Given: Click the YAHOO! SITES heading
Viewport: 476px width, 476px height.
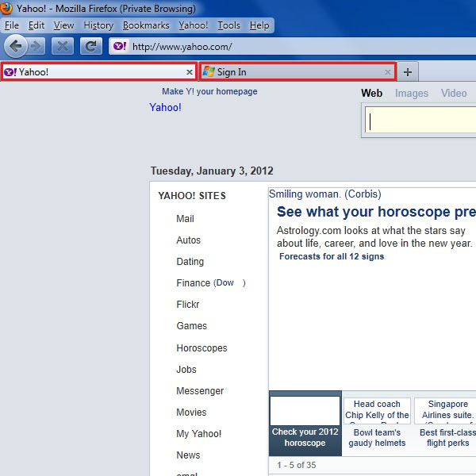Looking at the screenshot, I should point(192,196).
